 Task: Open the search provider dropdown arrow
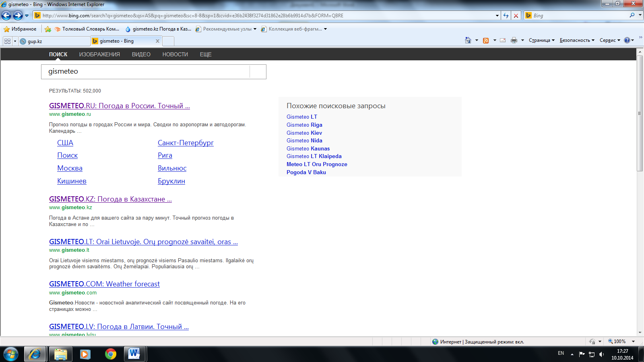pyautogui.click(x=640, y=15)
